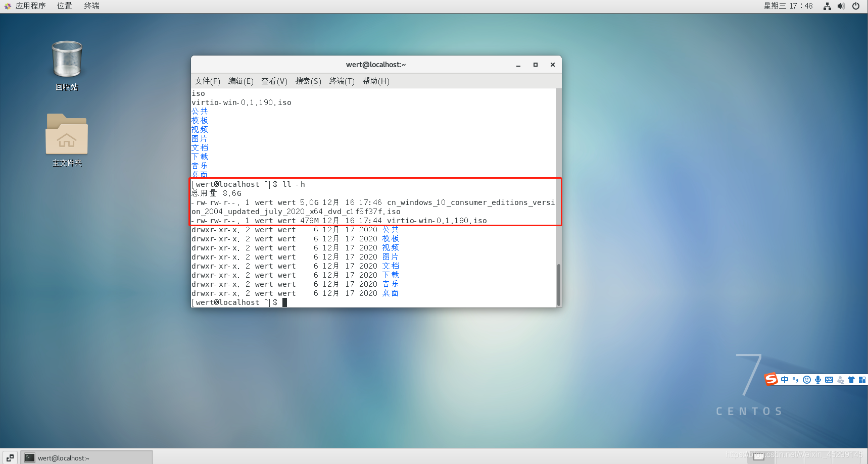Open terminal 搜索(S) menu
Image resolution: width=868 pixels, height=464 pixels.
click(308, 81)
